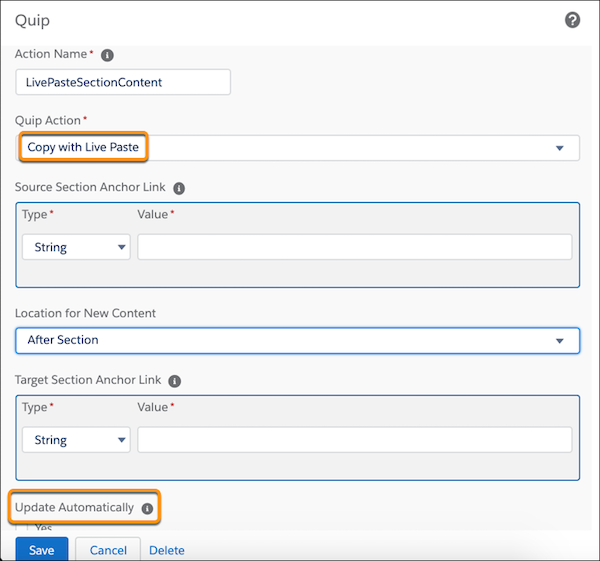The image size is (600, 561).
Task: Show info for Target Section Anchor Link
Action: coord(174,381)
